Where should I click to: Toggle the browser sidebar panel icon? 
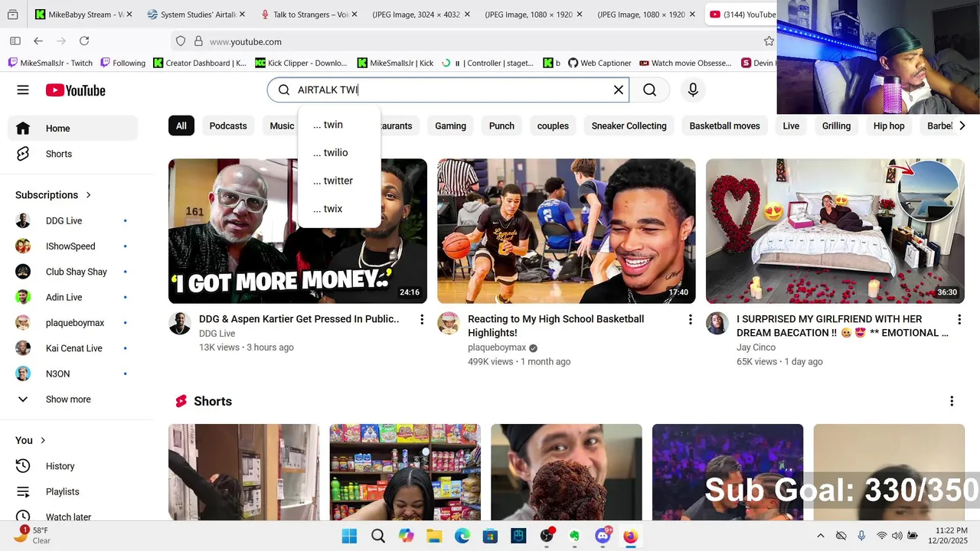click(x=15, y=41)
